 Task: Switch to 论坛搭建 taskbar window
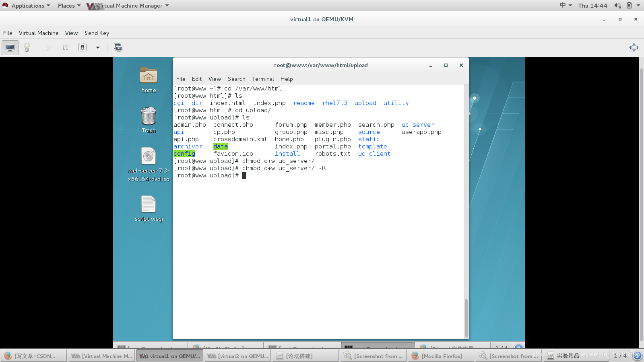click(305, 356)
